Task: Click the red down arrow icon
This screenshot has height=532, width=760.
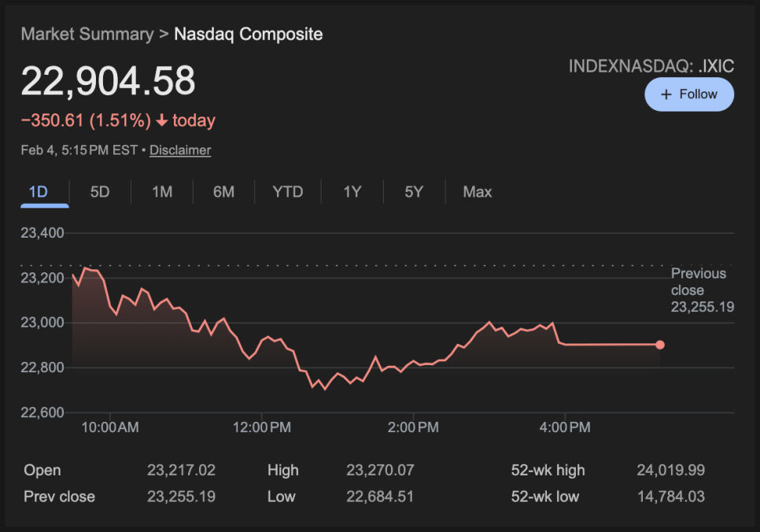Action: click(x=161, y=121)
